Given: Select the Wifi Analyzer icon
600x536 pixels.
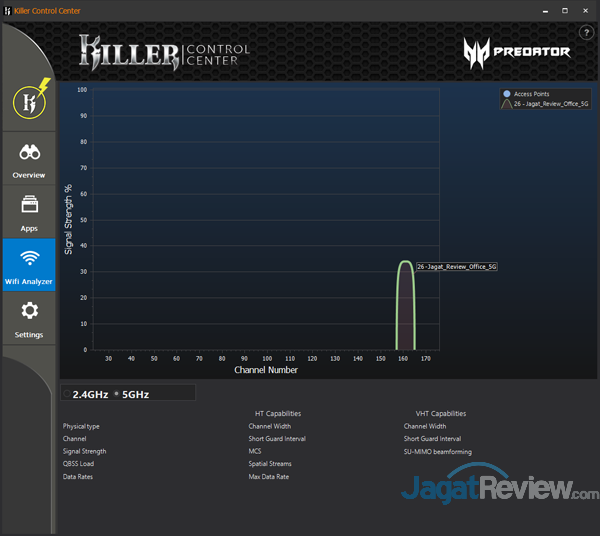Looking at the screenshot, I should [x=29, y=258].
